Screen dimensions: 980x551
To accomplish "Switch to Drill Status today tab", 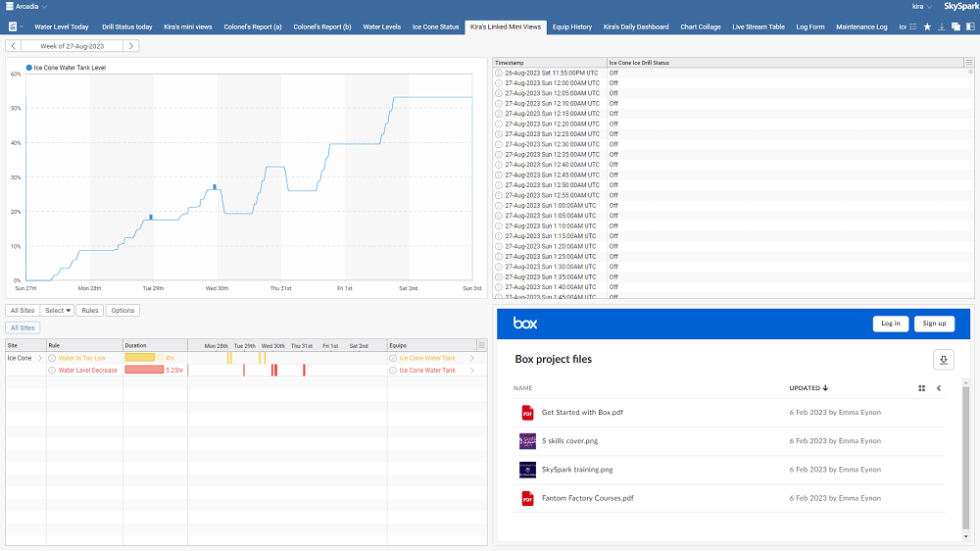I will 126,26.
